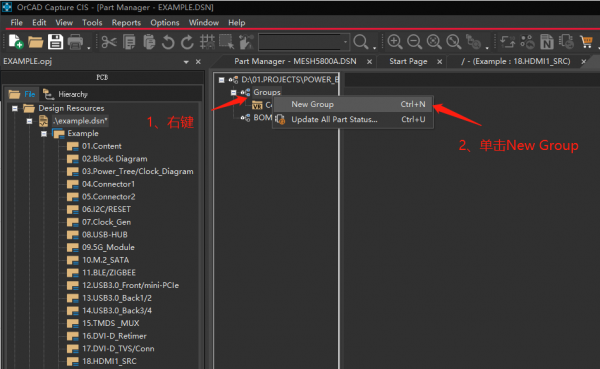Viewport: 600px width, 369px height.
Task: Click the Update All Part Status icon
Action: click(x=280, y=119)
